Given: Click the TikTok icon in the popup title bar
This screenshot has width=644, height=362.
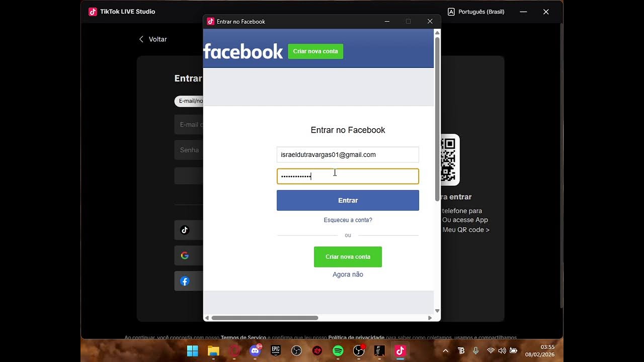Looking at the screenshot, I should pyautogui.click(x=211, y=21).
